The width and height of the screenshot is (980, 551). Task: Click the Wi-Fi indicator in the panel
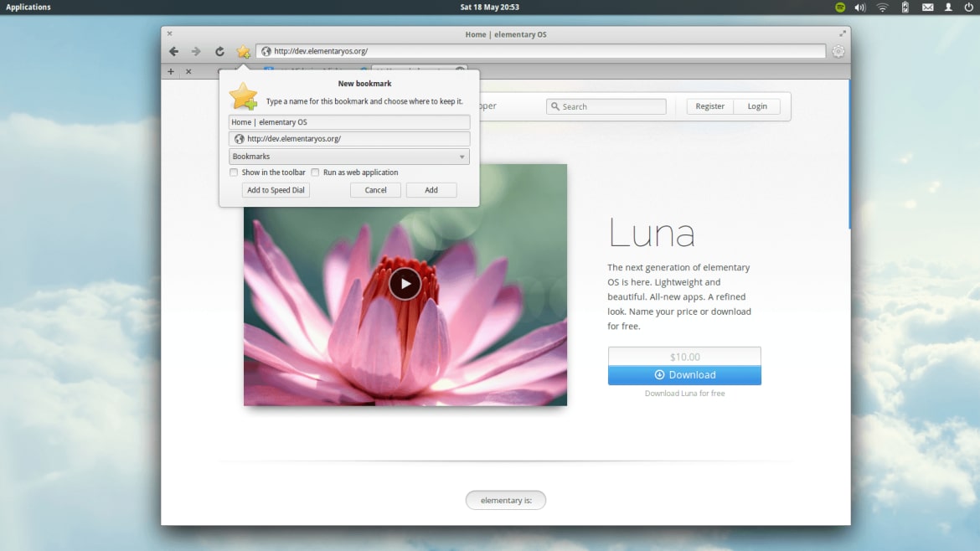pyautogui.click(x=882, y=7)
